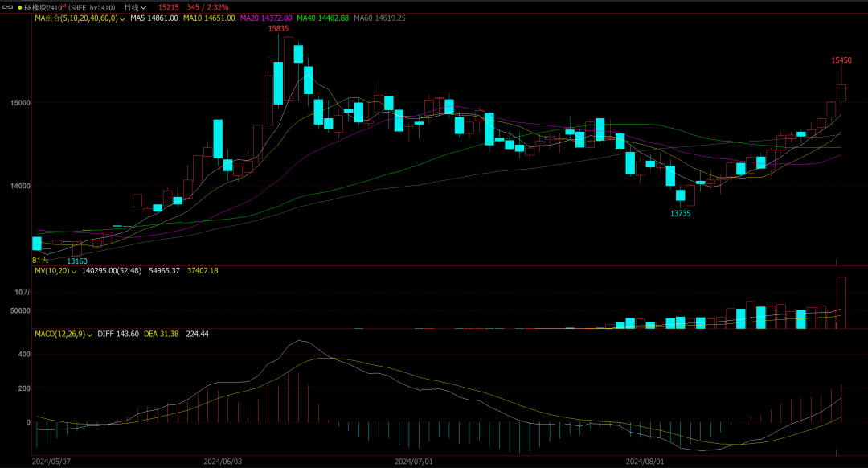
Task: Click the chain link icon beside the contract name
Action: tap(8, 7)
